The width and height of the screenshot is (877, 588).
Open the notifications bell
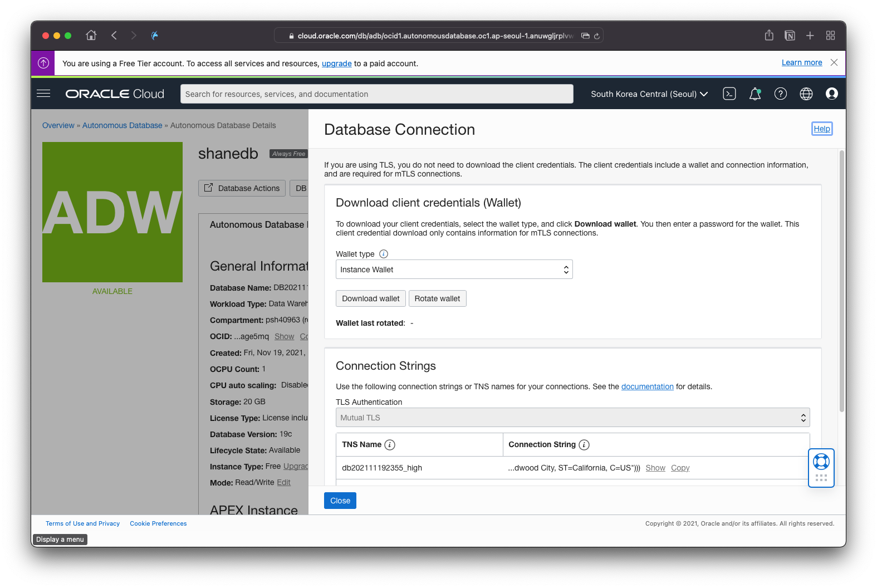[x=755, y=94]
